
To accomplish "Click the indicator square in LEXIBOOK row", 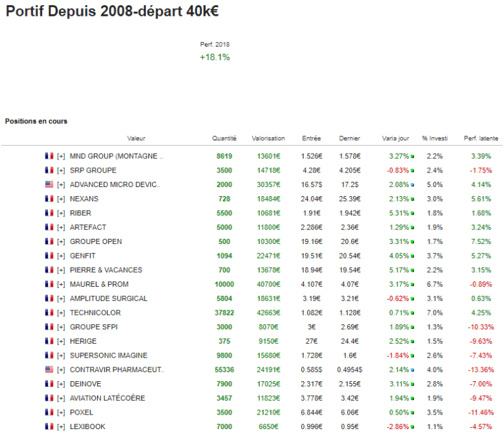I will pyautogui.click(x=412, y=426).
